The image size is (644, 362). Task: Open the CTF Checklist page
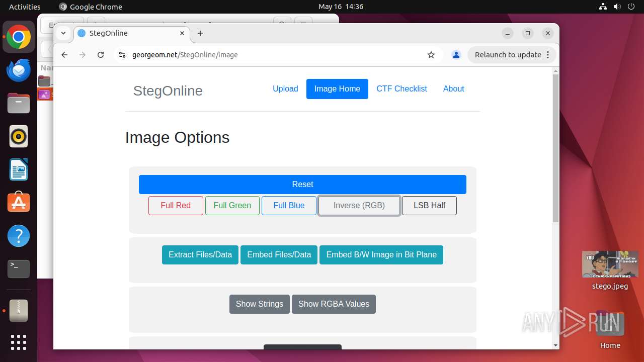tap(401, 89)
